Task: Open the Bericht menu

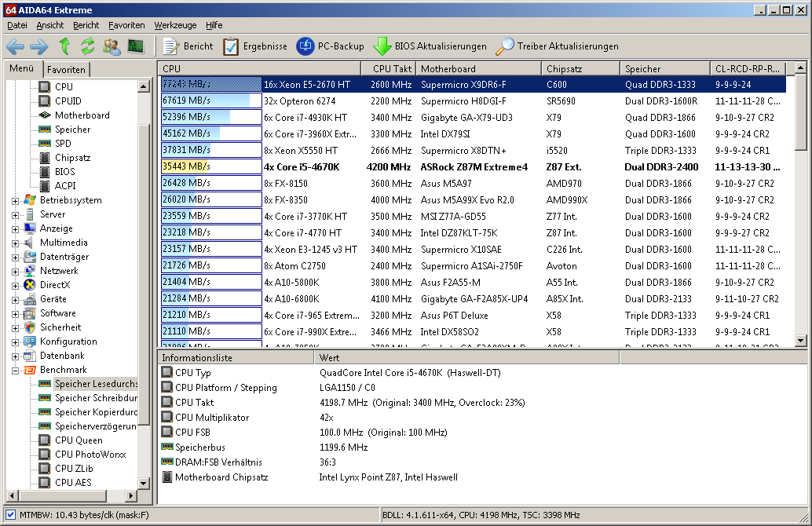Action: tap(86, 25)
